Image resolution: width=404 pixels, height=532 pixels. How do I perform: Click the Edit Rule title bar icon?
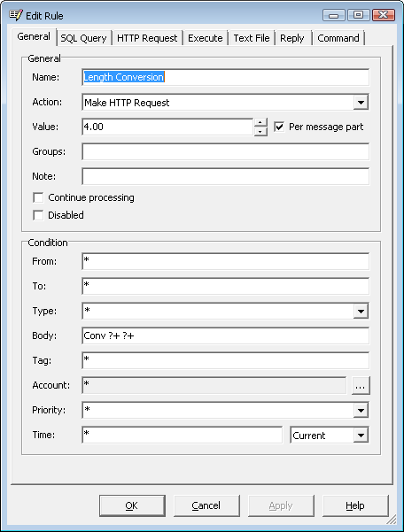pos(16,15)
